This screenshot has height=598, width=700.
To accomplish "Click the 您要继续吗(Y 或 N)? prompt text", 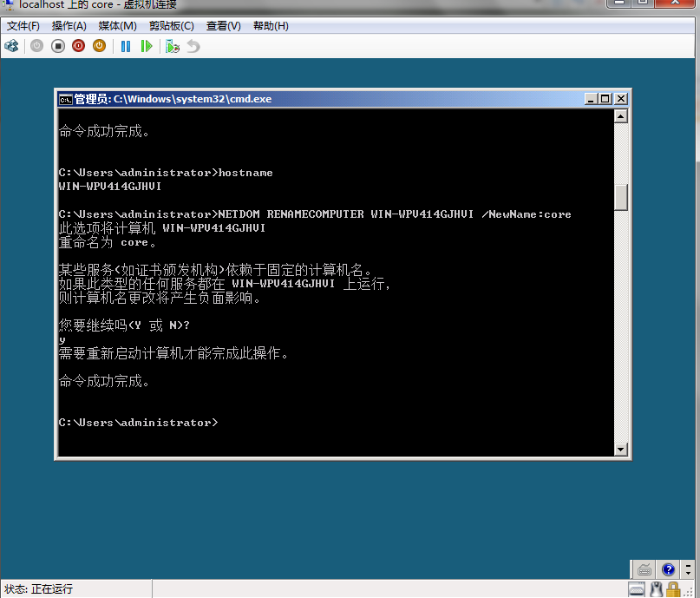I will (x=124, y=325).
